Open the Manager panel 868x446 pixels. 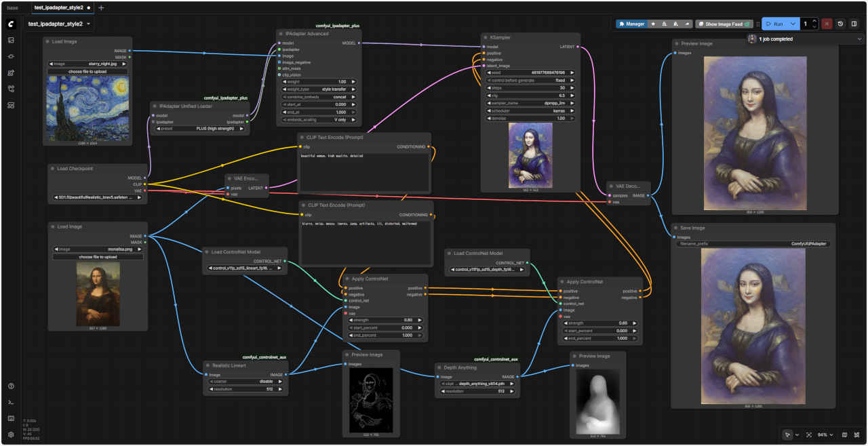pos(631,24)
